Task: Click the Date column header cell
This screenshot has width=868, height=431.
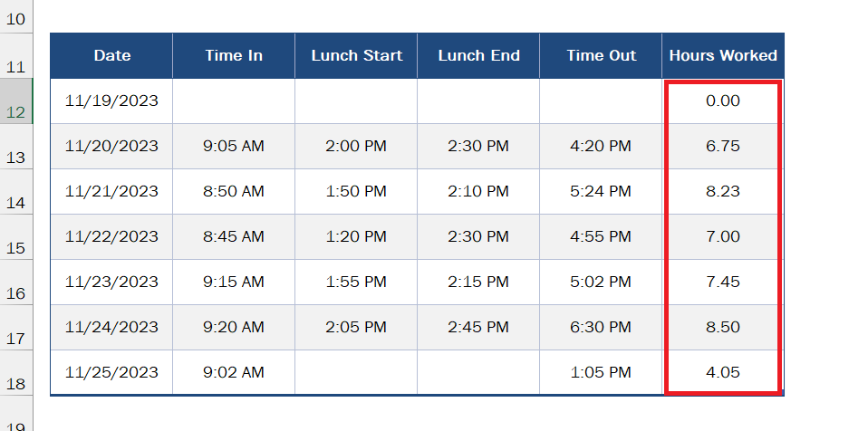Action: point(111,55)
